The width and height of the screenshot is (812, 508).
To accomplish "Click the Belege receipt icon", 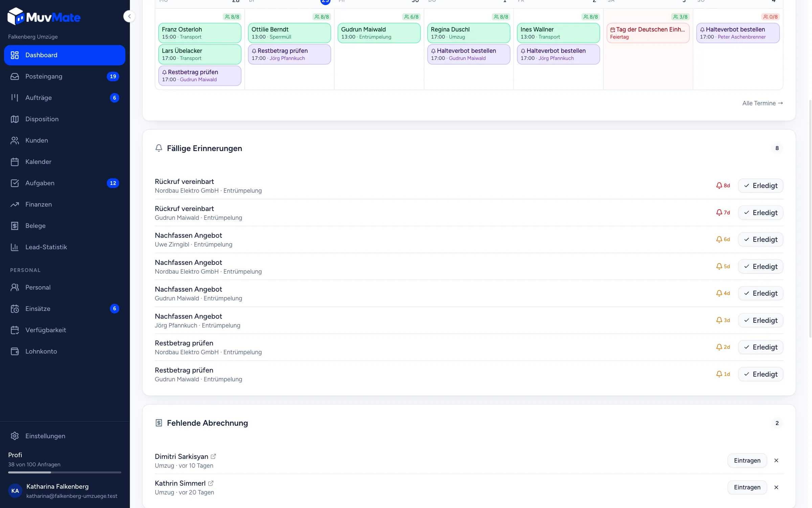I will (x=15, y=226).
